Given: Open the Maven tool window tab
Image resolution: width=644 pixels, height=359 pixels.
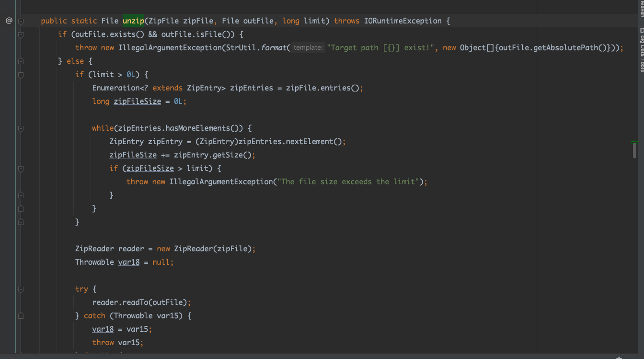Looking at the screenshot, I should tap(642, 9).
